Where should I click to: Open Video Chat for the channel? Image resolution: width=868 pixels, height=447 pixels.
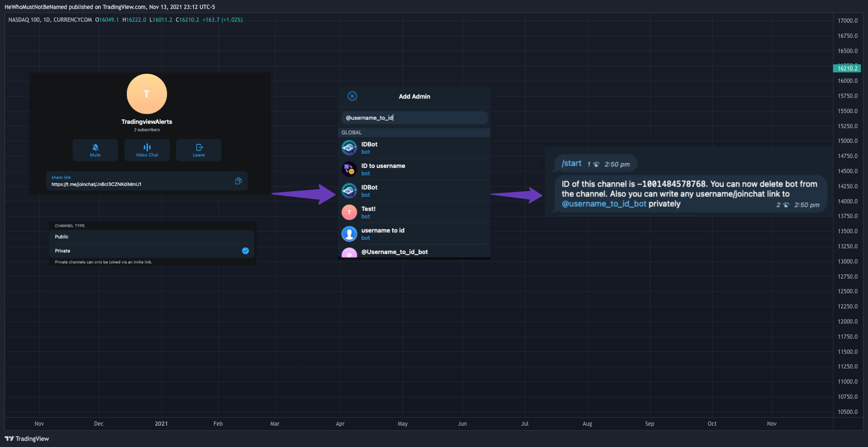tap(147, 150)
